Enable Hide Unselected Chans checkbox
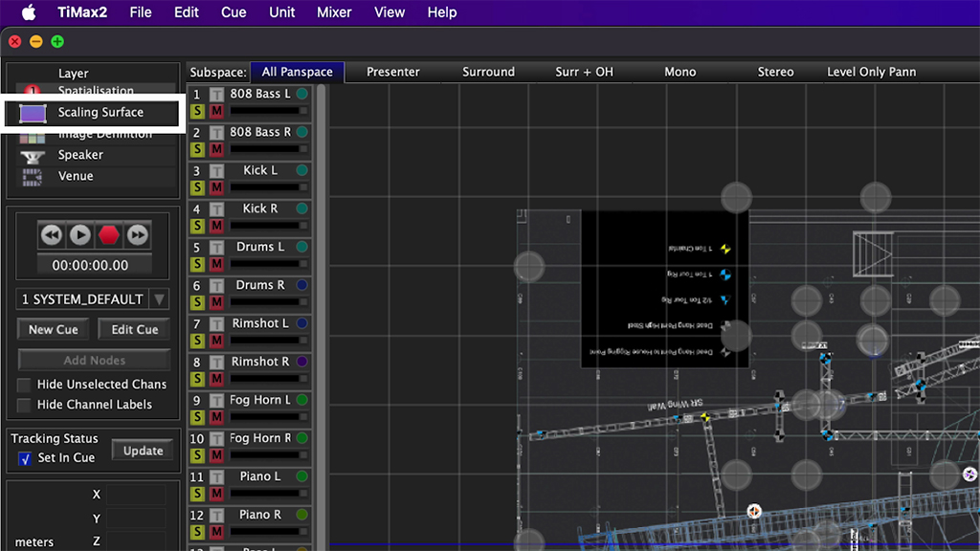 point(24,385)
